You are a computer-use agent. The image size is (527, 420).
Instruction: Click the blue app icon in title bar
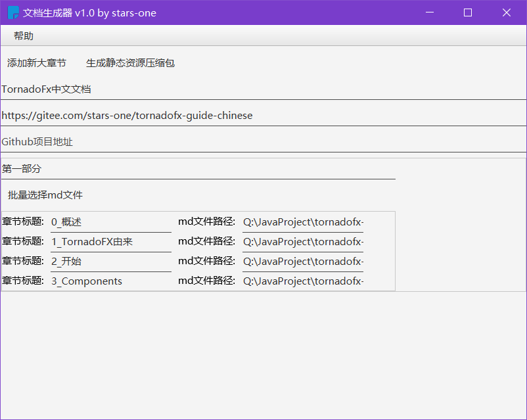pos(13,12)
